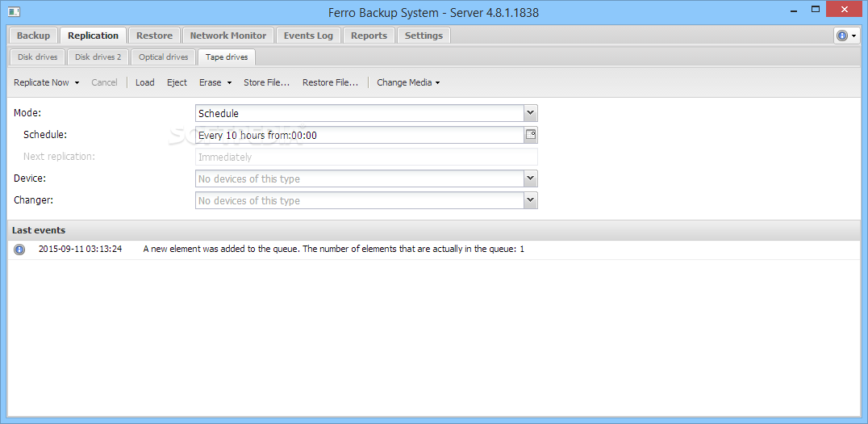
Task: Switch to the Backup tab
Action: 33,36
